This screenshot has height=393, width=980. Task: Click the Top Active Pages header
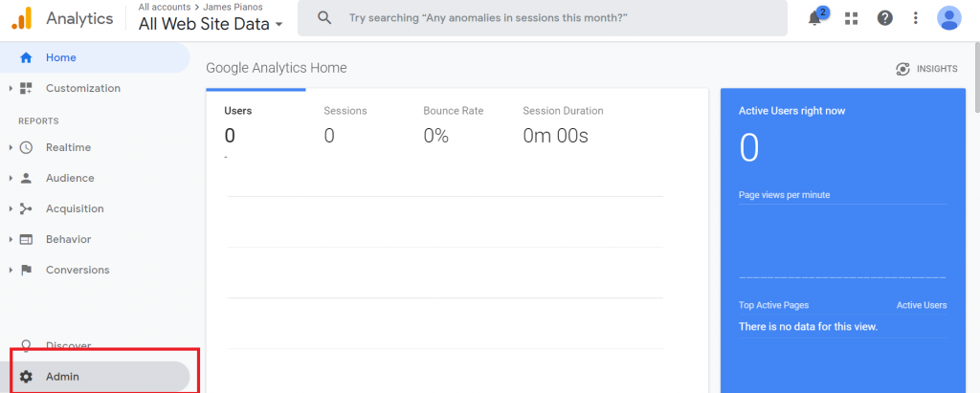click(773, 305)
